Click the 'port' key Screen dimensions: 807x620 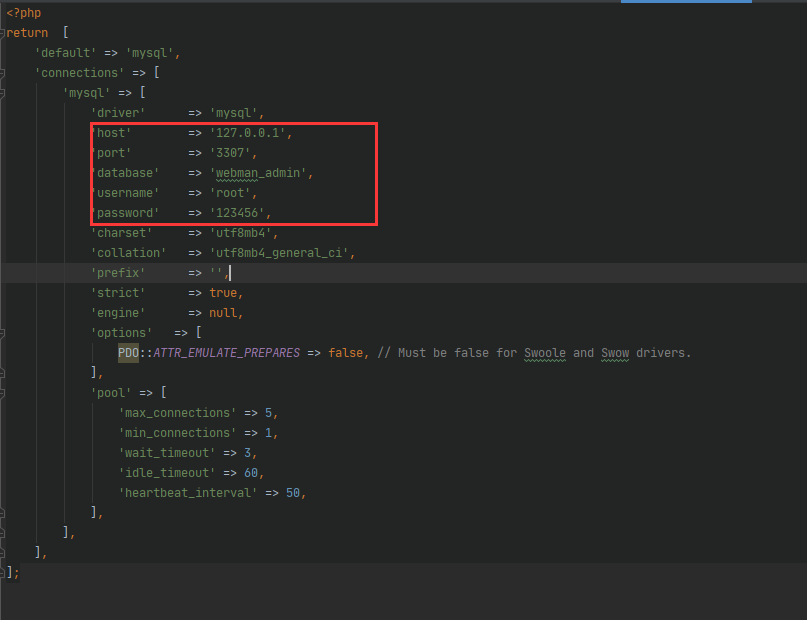click(x=111, y=153)
